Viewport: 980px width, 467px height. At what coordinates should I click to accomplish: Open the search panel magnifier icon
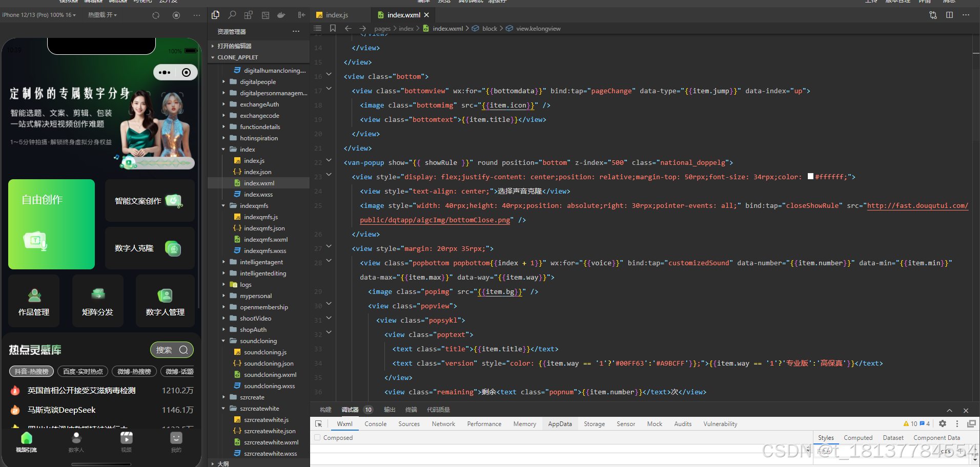[x=232, y=15]
